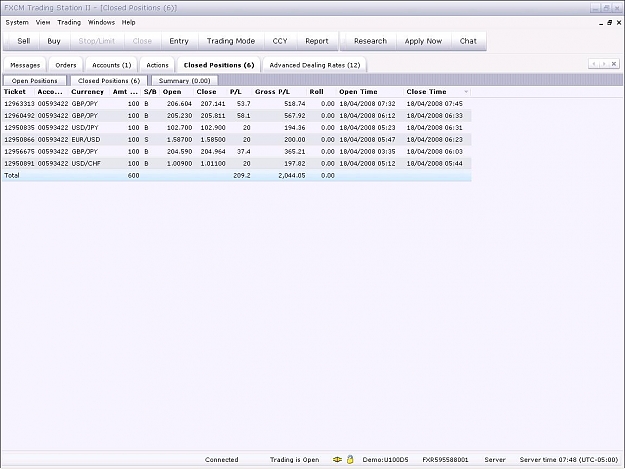Open the Windows menu
Image resolution: width=625 pixels, height=469 pixels.
(x=101, y=22)
